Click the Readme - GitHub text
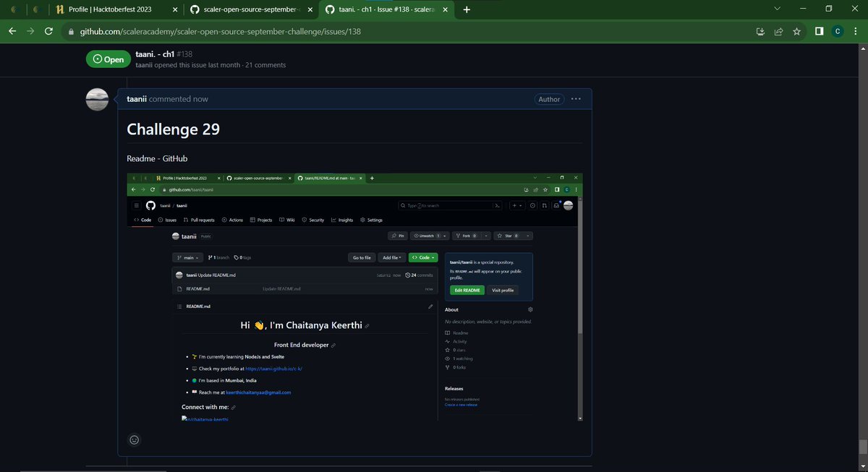Image resolution: width=868 pixels, height=472 pixels. click(157, 158)
